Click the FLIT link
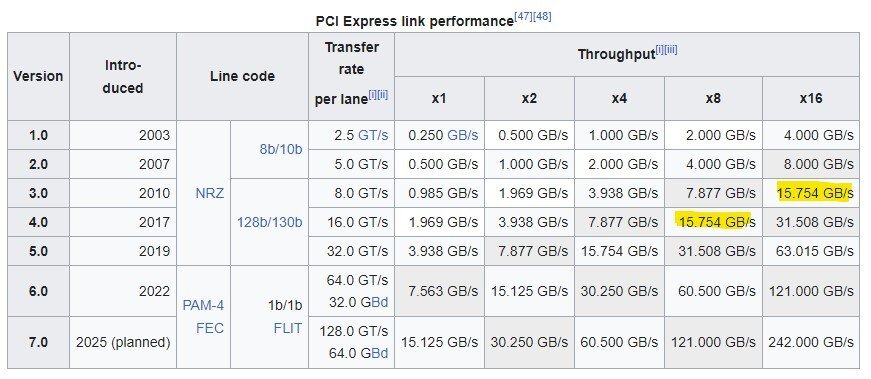The image size is (871, 379). [x=288, y=328]
